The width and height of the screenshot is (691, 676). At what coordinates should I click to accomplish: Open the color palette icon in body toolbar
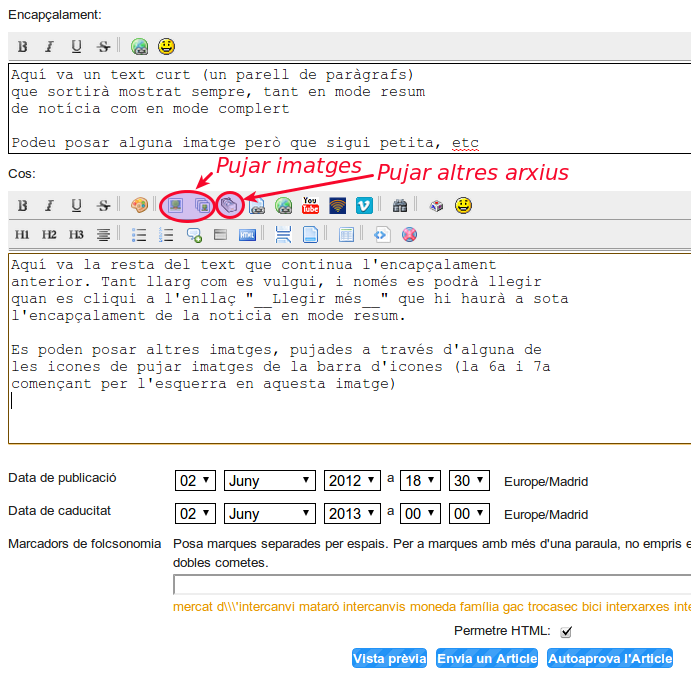pyautogui.click(x=139, y=205)
